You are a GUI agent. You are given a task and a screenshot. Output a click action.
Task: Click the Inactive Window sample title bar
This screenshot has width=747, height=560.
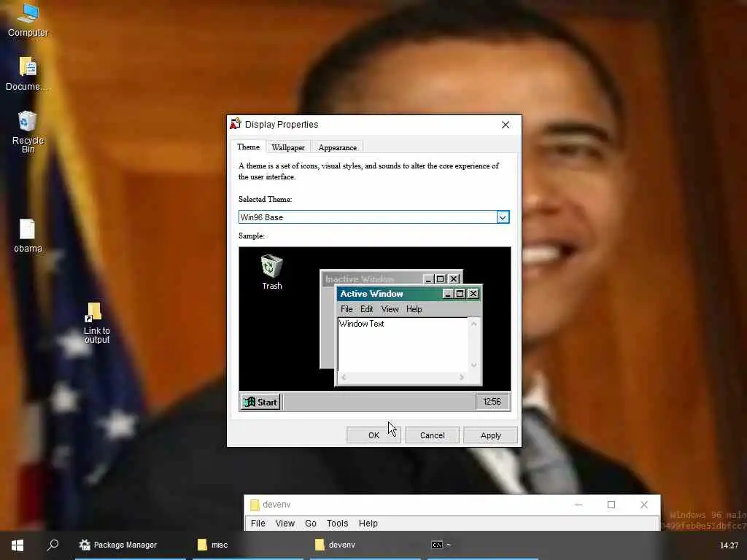click(x=371, y=279)
